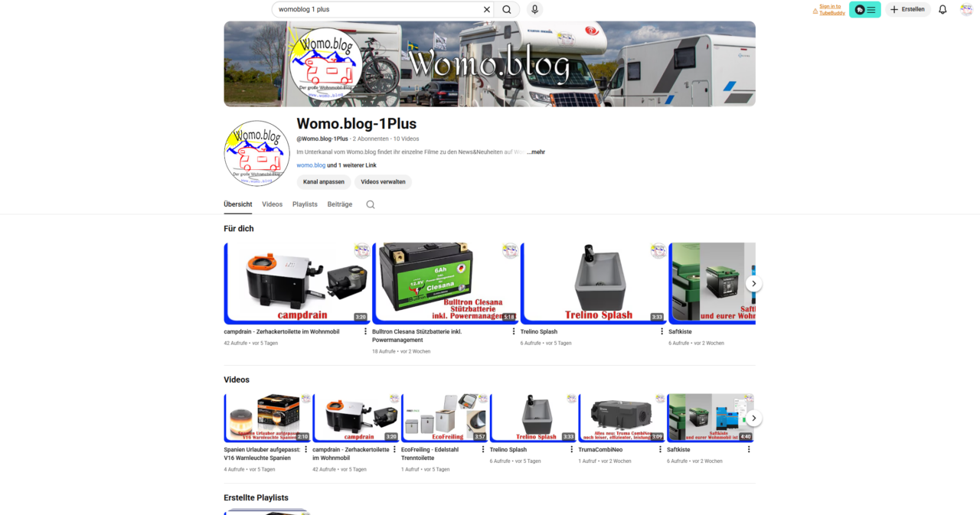Click the search input field

pos(375,9)
